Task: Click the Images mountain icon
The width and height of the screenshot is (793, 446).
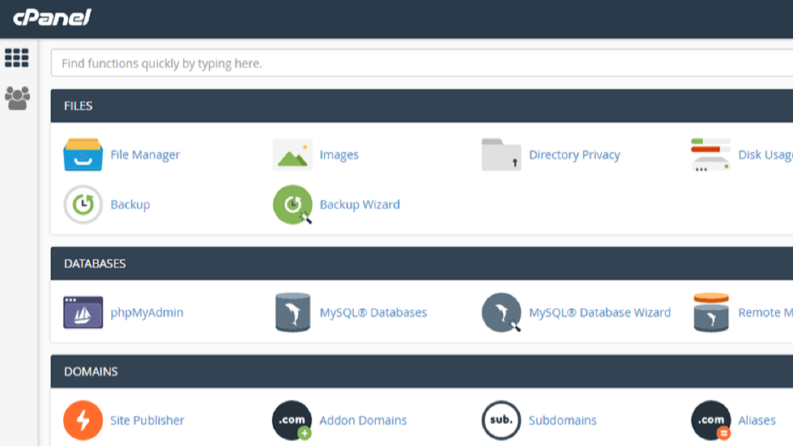Action: tap(292, 155)
